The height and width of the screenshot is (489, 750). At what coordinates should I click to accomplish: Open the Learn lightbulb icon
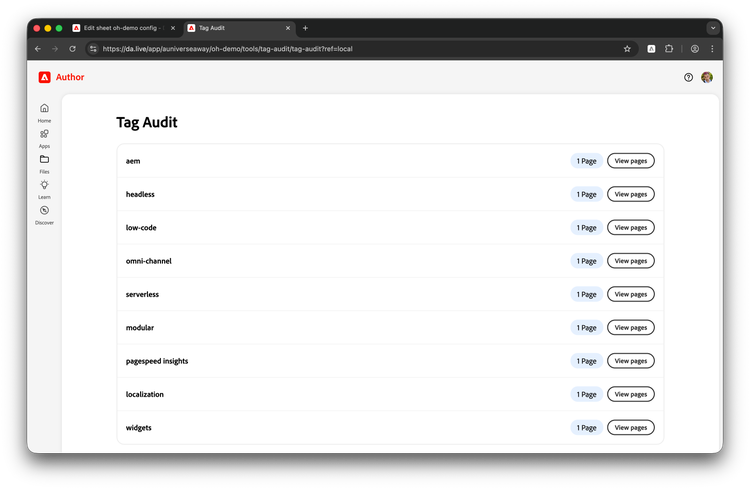[x=44, y=185]
